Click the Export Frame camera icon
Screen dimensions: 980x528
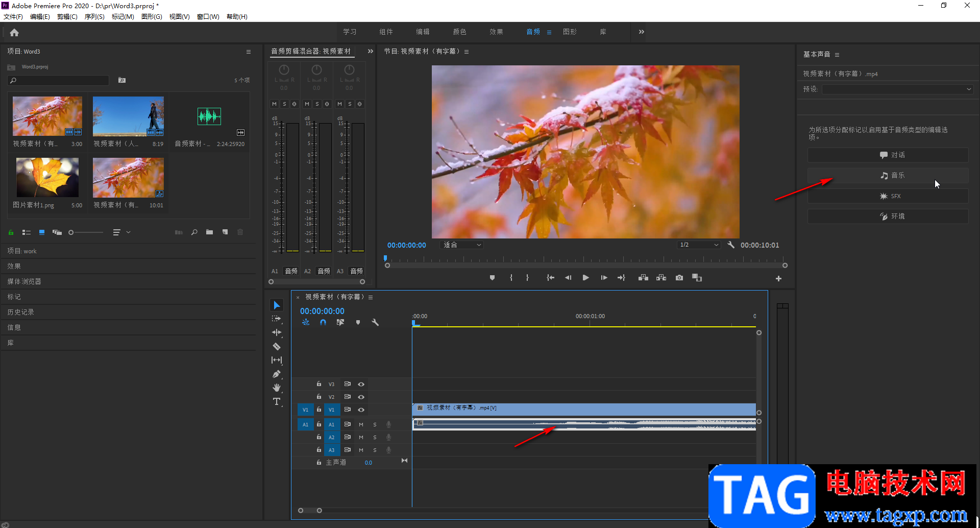(x=679, y=278)
